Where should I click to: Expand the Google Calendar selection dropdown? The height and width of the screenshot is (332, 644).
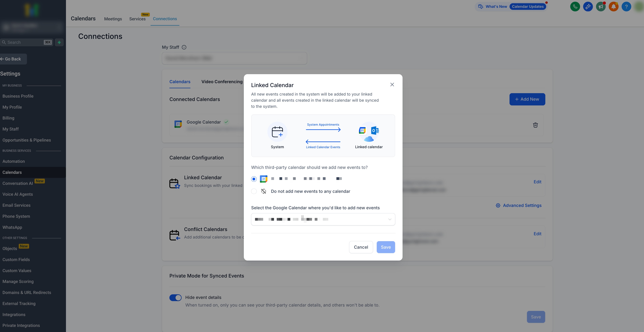323,219
